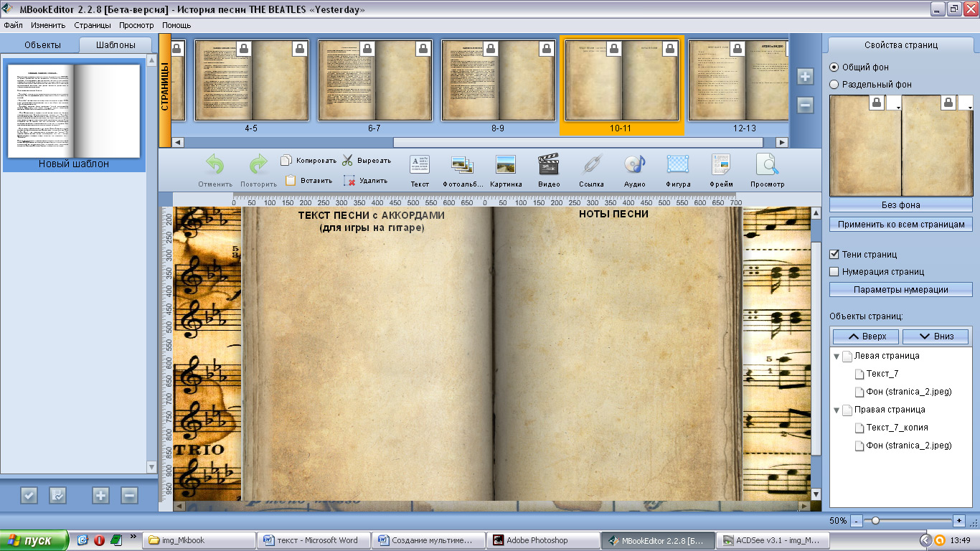
Task: Expand hidden quick launch icons chevron
Action: 133,537
